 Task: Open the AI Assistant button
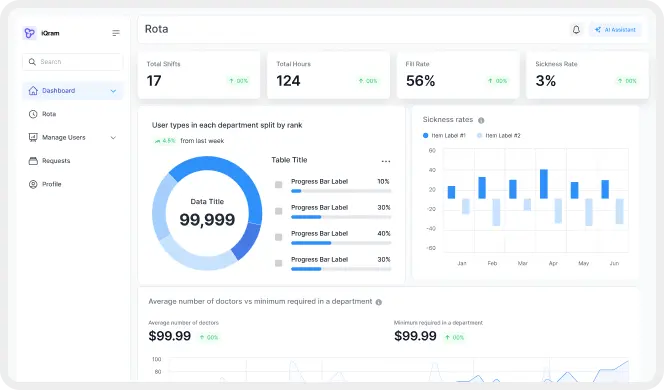click(615, 30)
